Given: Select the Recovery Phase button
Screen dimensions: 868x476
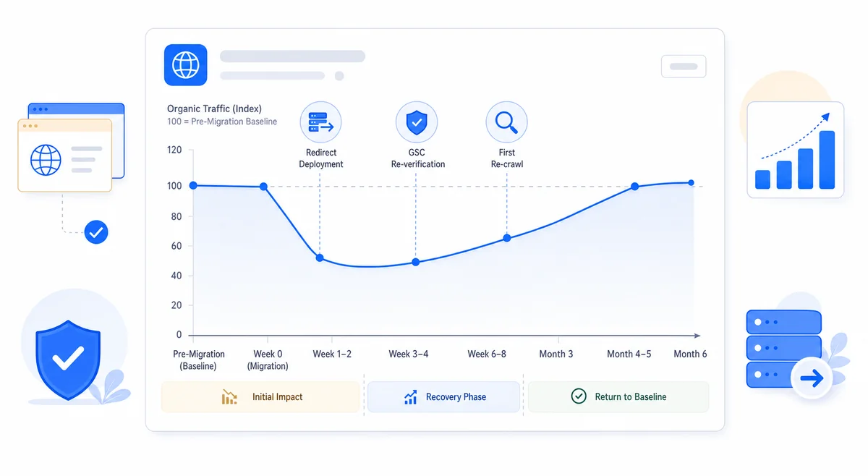Looking at the screenshot, I should coord(443,396).
